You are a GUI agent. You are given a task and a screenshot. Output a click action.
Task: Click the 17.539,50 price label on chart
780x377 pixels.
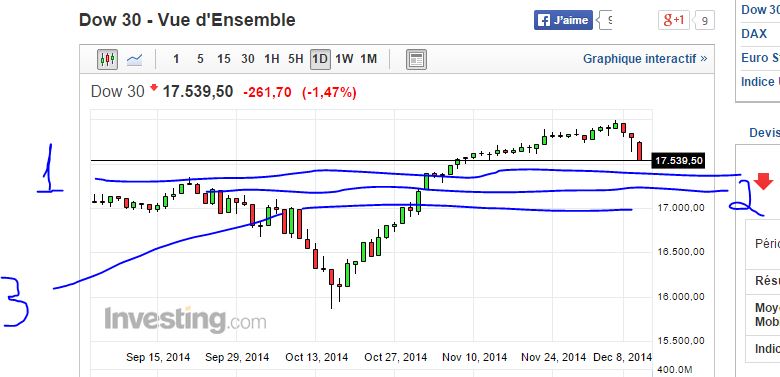click(679, 161)
